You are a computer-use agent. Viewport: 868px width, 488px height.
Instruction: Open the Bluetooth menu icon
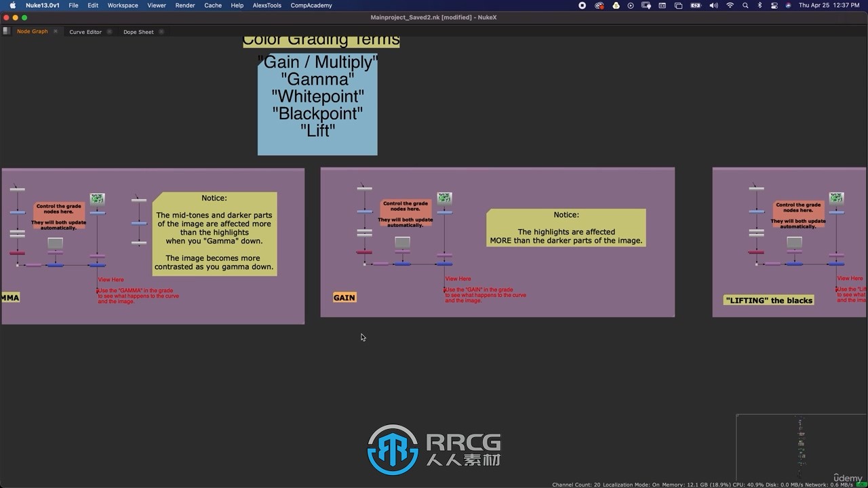click(x=759, y=5)
